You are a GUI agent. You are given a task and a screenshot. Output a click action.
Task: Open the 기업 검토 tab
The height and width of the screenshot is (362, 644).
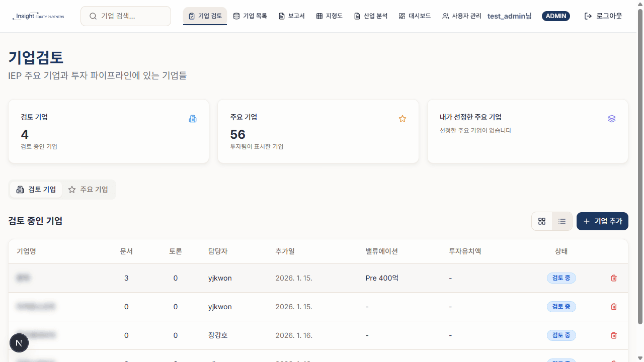pos(205,16)
